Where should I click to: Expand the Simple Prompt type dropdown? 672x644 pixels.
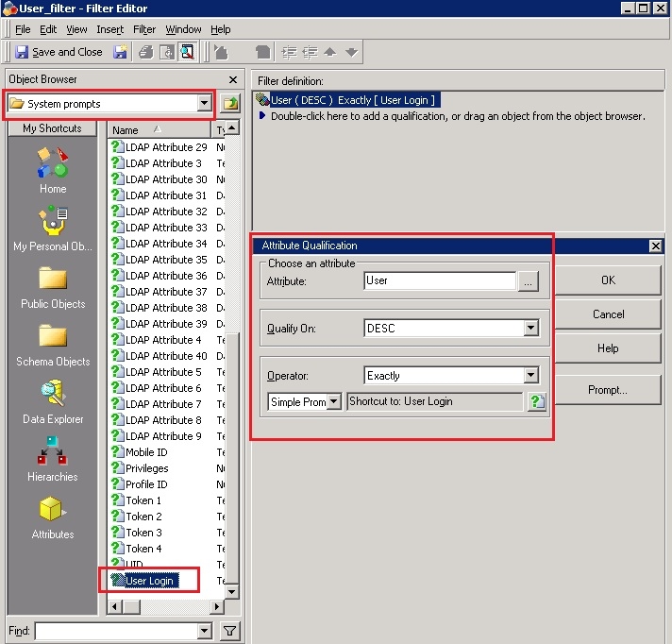334,401
